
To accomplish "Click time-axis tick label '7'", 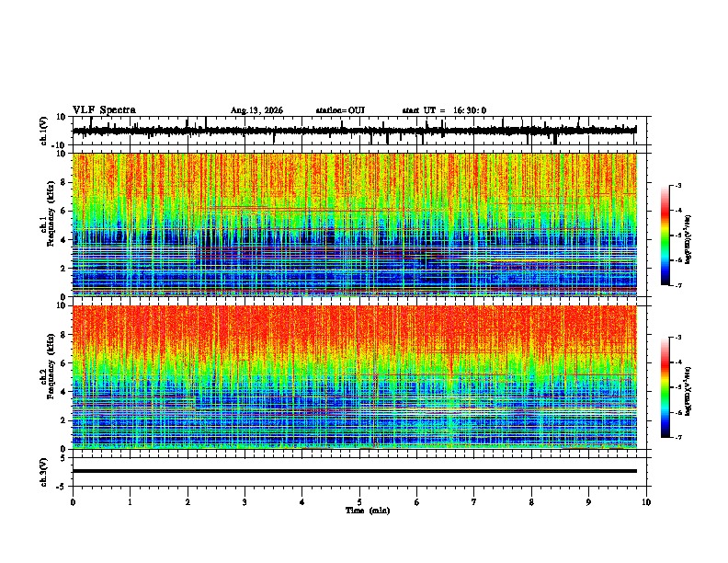I will point(474,502).
